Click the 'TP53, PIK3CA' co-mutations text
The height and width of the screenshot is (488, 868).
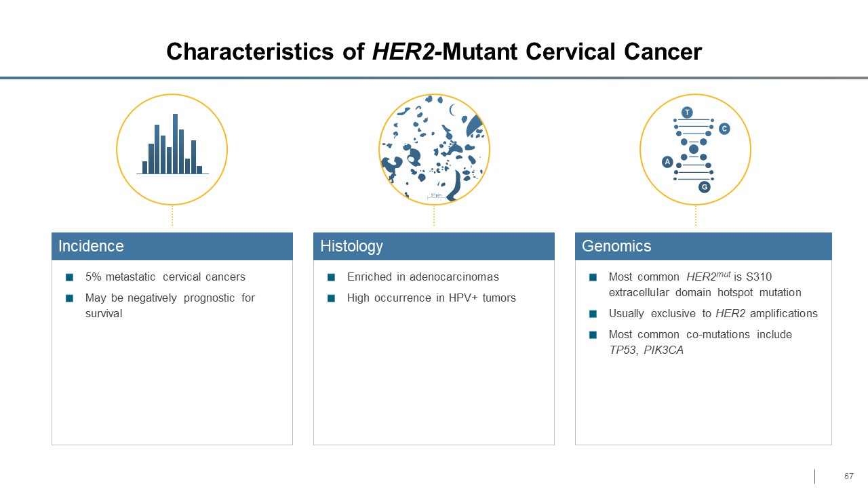[x=646, y=350]
